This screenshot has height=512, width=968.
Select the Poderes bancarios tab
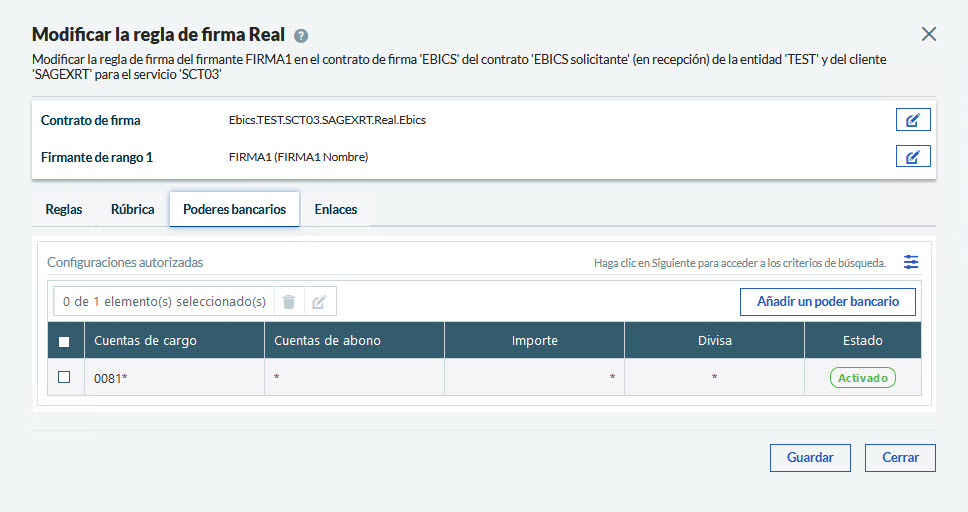click(234, 210)
